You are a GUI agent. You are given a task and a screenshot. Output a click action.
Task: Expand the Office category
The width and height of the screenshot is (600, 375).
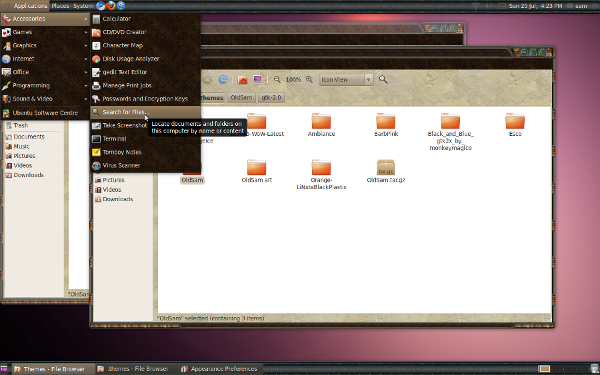click(45, 72)
